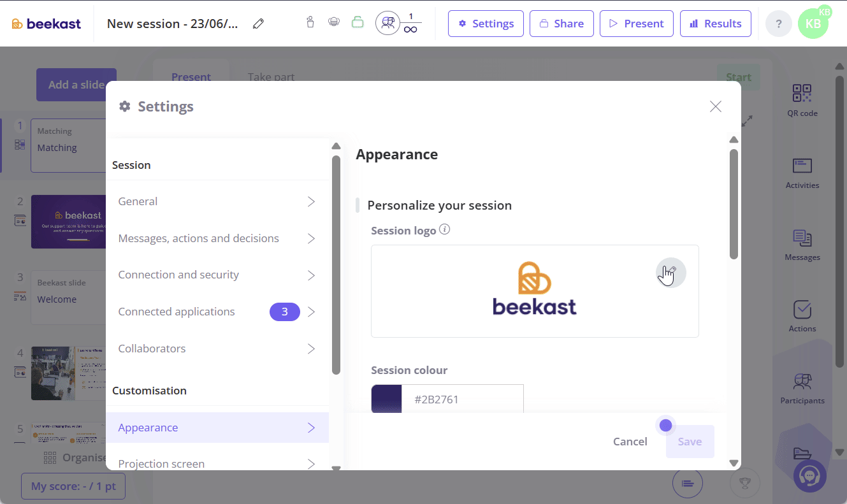Viewport: 847px width, 504px height.
Task: Edit the session logo pencil button
Action: coord(671,273)
